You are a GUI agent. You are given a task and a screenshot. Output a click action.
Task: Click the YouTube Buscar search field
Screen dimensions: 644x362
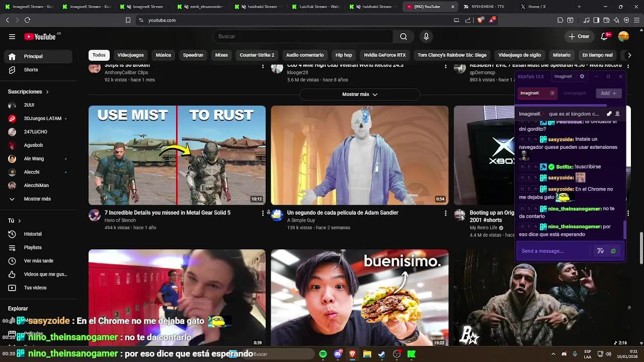point(303,36)
